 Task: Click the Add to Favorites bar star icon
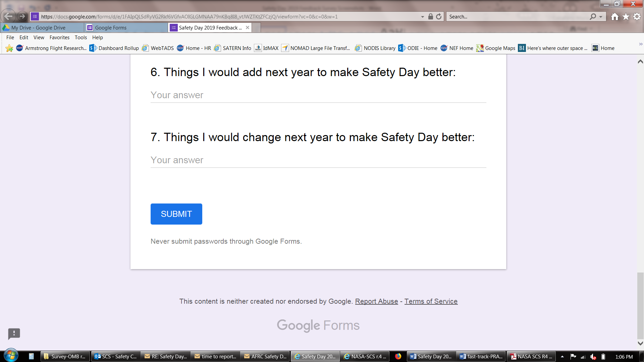9,48
